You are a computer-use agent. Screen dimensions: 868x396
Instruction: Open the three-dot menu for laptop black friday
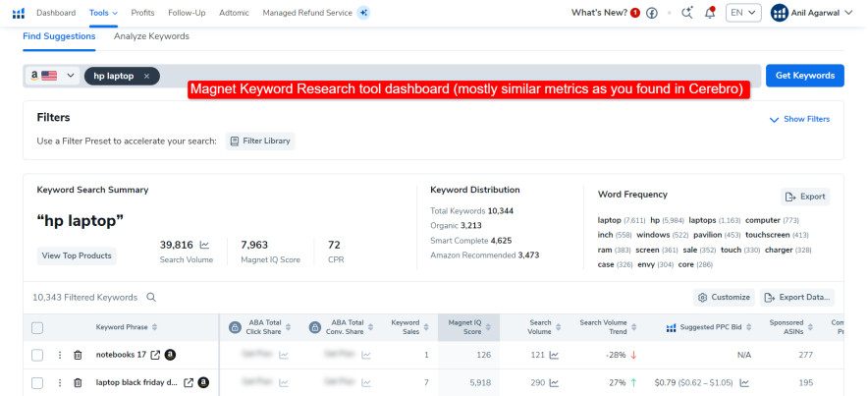click(x=60, y=382)
